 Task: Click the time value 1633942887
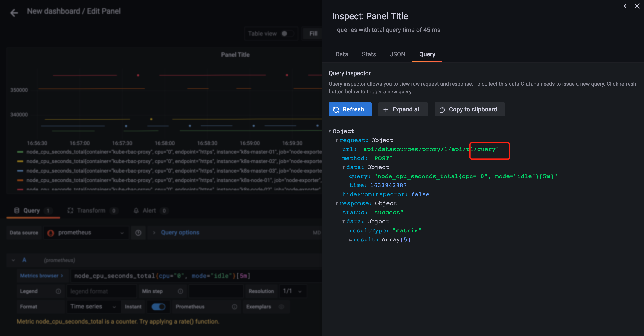388,185
